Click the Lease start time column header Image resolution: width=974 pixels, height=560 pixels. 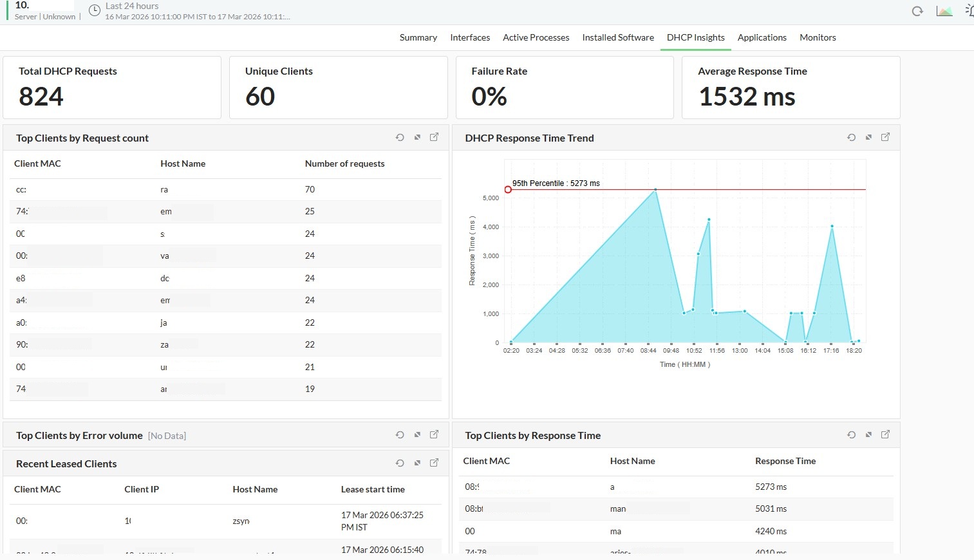373,489
